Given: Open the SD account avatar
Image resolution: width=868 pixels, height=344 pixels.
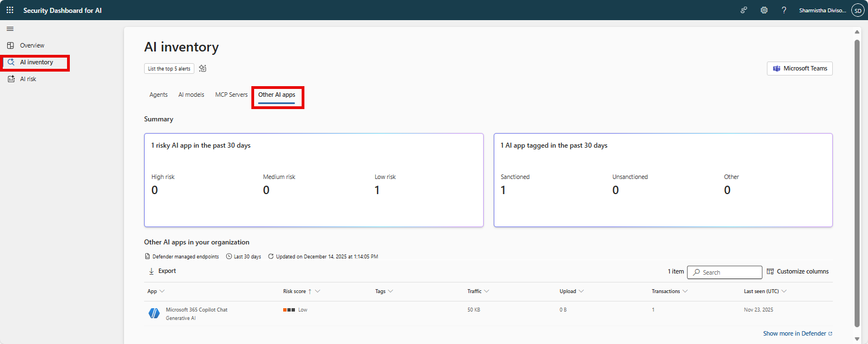Looking at the screenshot, I should click(857, 10).
